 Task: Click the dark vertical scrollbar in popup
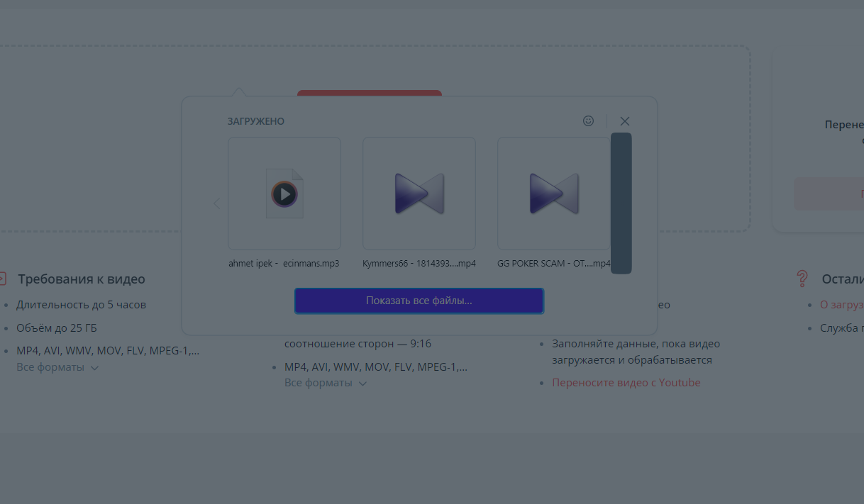point(621,203)
